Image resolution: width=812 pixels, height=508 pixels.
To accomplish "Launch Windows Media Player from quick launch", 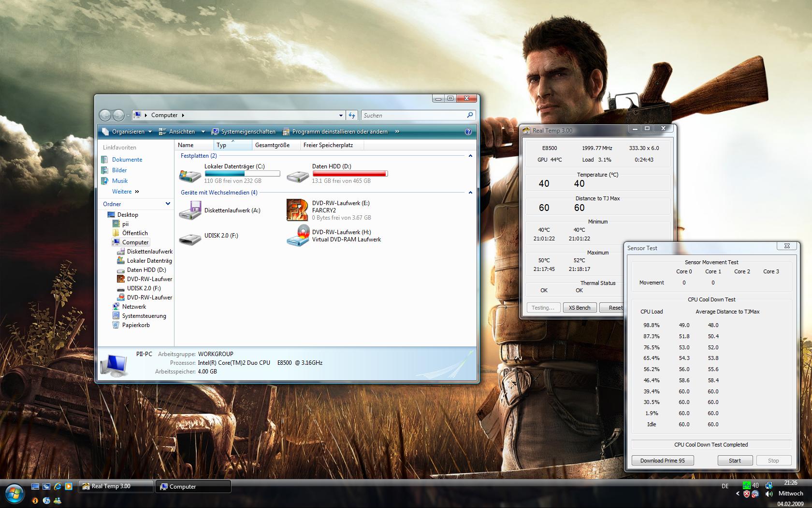I will tap(69, 486).
